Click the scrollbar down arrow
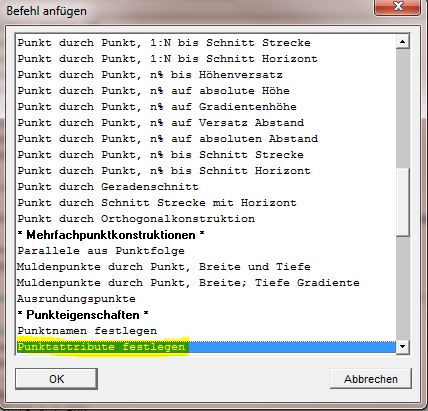This screenshot has width=428, height=411. tap(403, 347)
